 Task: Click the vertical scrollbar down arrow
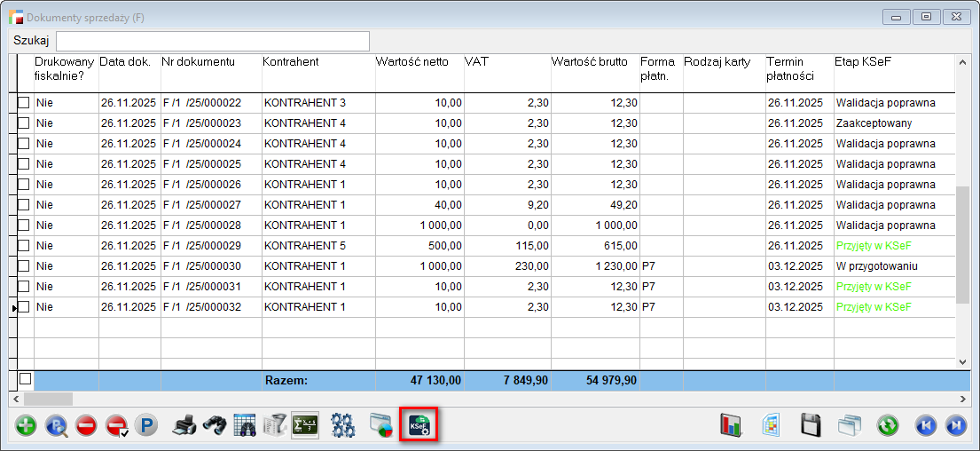click(963, 361)
